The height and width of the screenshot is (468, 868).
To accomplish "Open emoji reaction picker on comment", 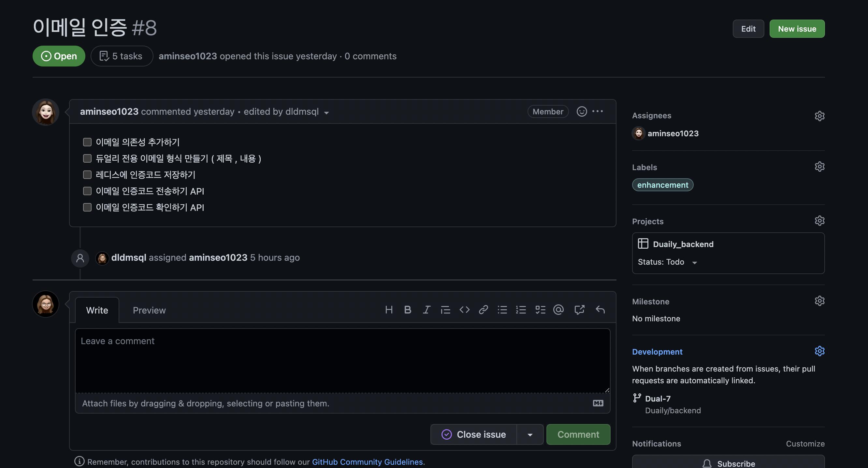I will 582,111.
